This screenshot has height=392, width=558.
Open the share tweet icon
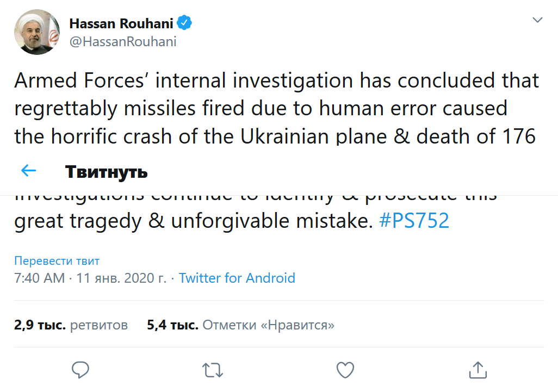478,370
